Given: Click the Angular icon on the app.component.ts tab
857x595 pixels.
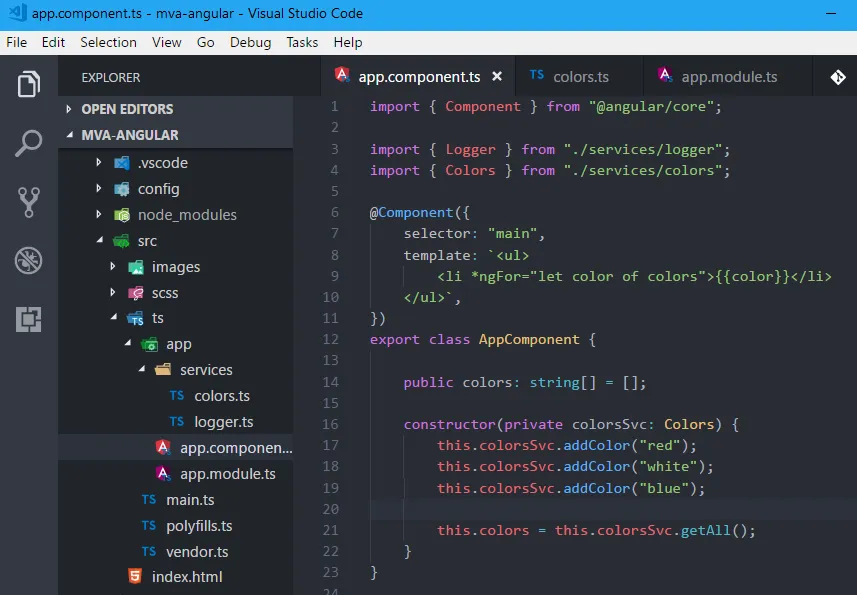Looking at the screenshot, I should coord(342,75).
